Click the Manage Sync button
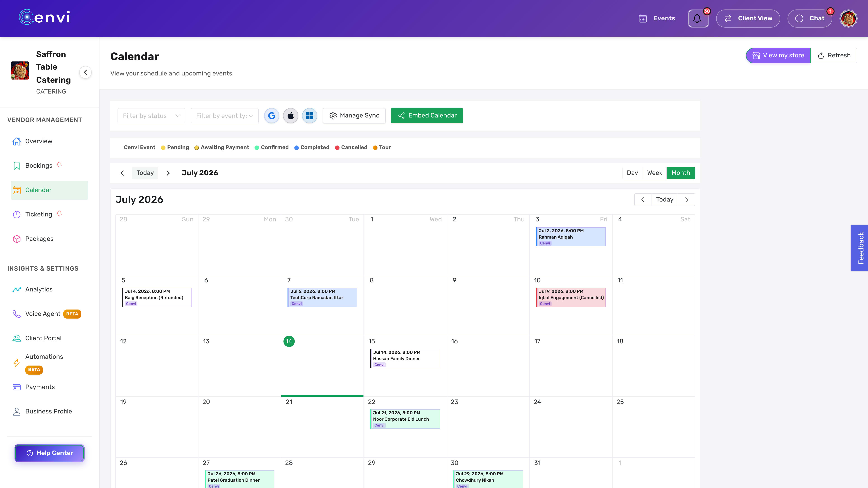 point(354,115)
